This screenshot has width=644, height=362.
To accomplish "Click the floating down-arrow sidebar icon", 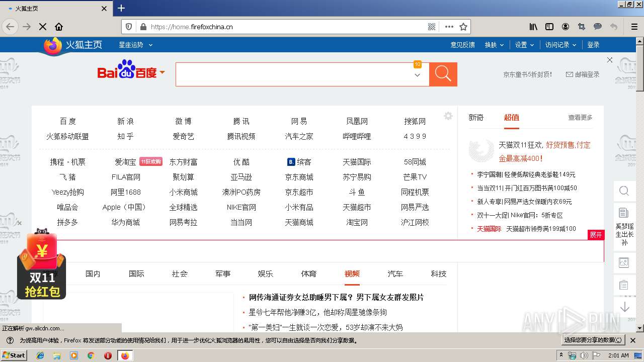I will click(x=624, y=307).
